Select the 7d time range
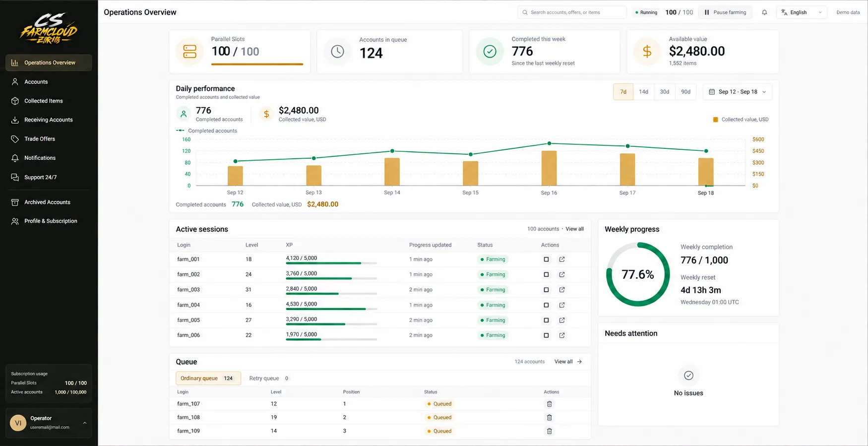 (623, 92)
